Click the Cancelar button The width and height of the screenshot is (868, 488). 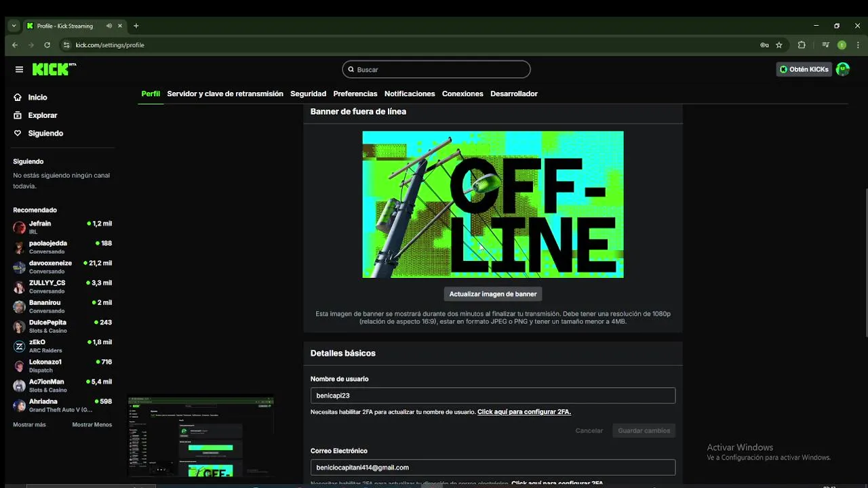click(x=589, y=430)
